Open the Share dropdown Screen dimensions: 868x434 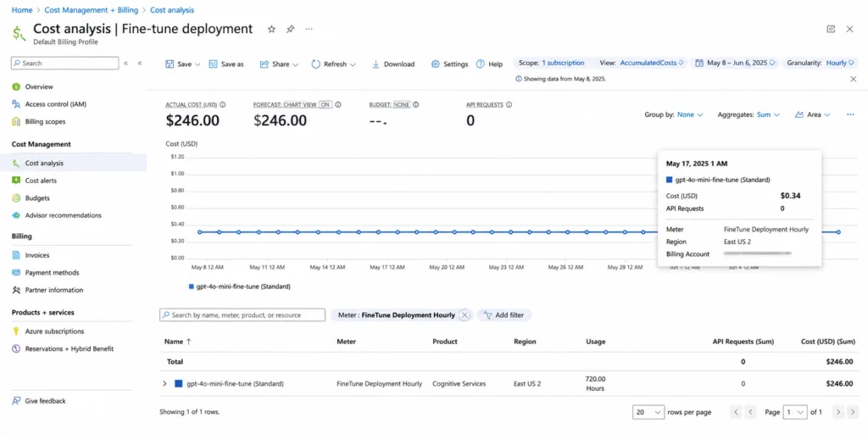coord(279,64)
